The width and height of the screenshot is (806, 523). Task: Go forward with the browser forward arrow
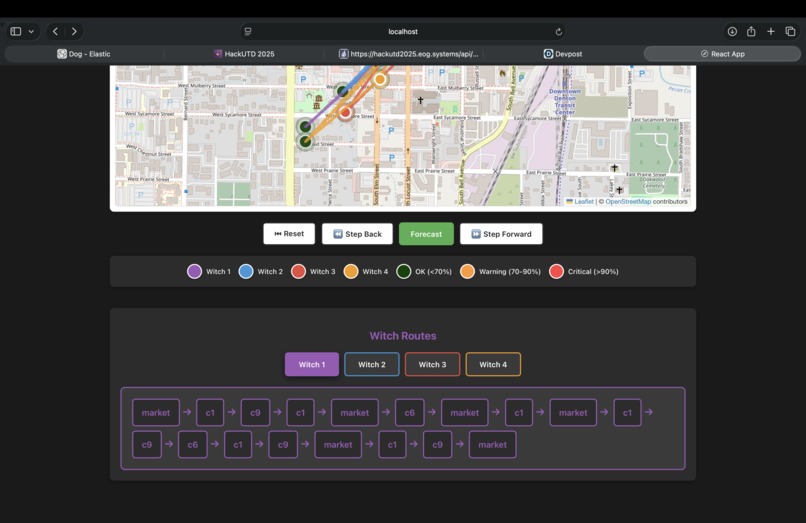click(x=74, y=31)
